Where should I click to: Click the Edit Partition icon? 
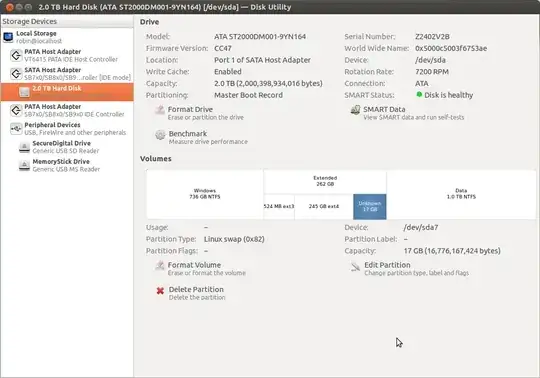pyautogui.click(x=355, y=266)
